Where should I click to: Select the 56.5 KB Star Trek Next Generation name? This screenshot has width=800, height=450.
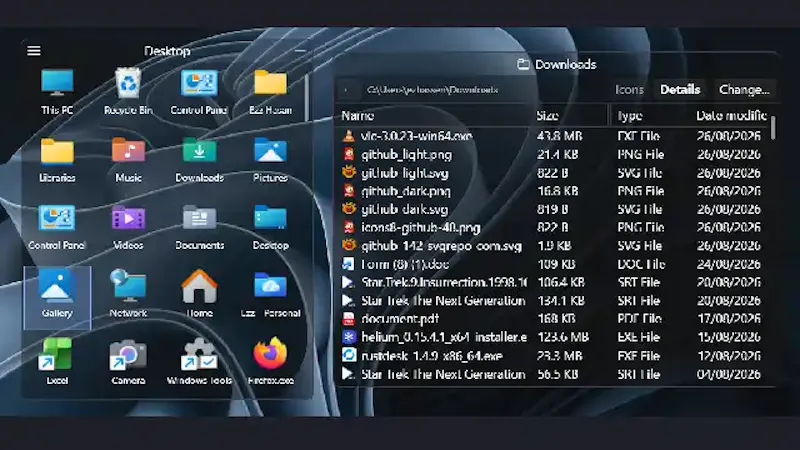point(443,374)
